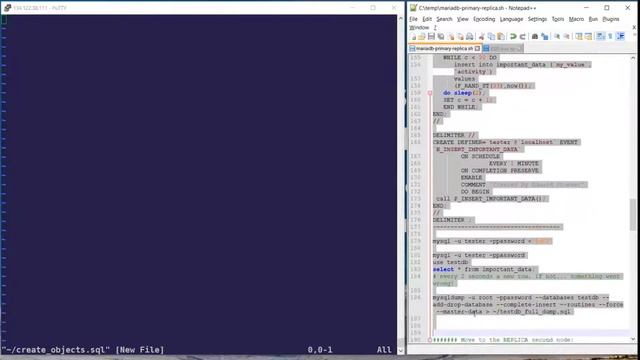This screenshot has width=640, height=360.
Task: Click the Replace toolbar icon
Action: [x=544, y=37]
